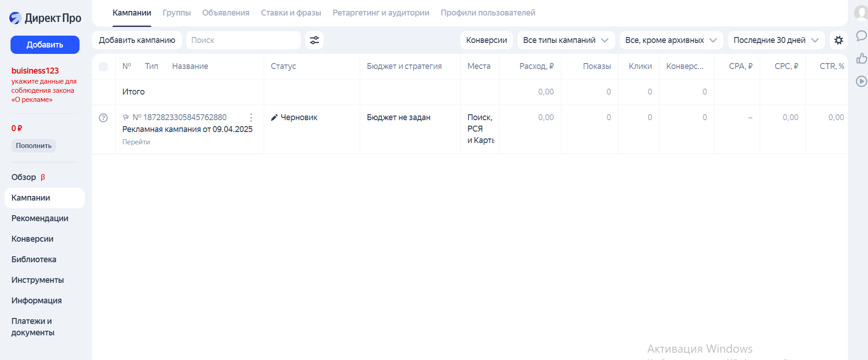Viewport: 868px width, 360px height.
Task: Click the Директ Про logo
Action: click(x=45, y=18)
